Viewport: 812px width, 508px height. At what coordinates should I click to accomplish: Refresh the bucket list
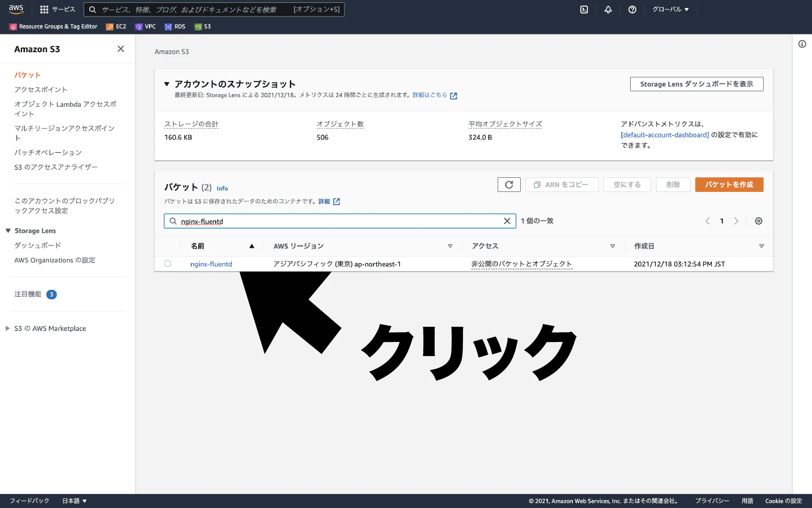[509, 185]
